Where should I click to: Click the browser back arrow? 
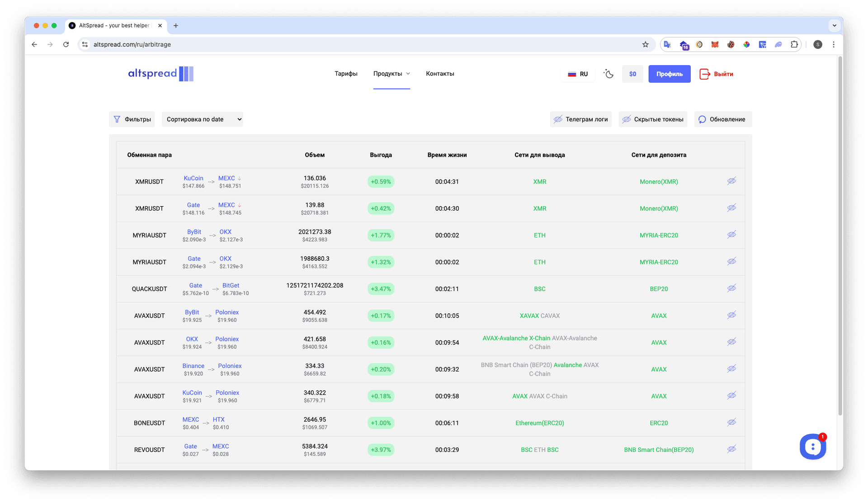pyautogui.click(x=34, y=44)
